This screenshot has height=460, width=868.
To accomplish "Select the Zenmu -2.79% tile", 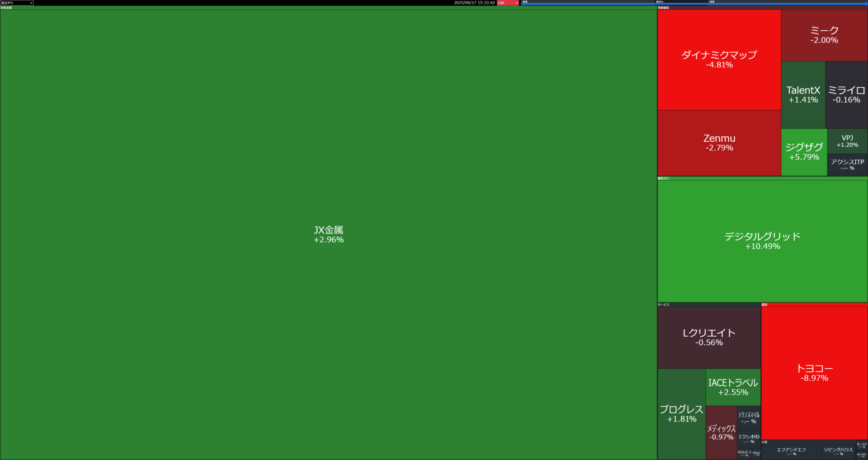I will [x=719, y=143].
